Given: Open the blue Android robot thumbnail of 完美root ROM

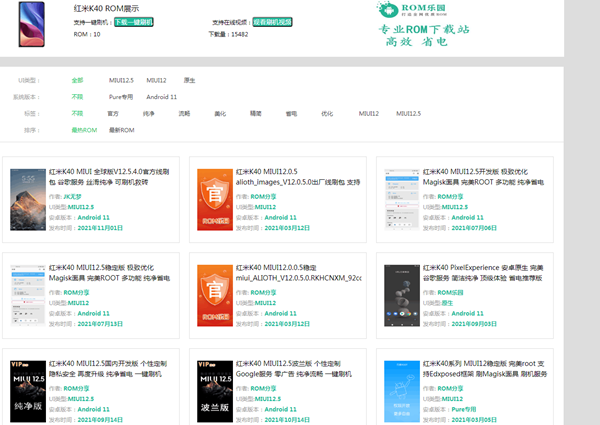Looking at the screenshot, I should (x=402, y=391).
